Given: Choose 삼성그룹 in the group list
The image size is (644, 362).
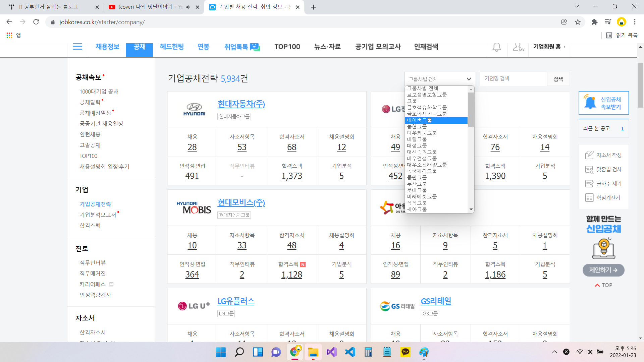Looking at the screenshot, I should pos(417,203).
